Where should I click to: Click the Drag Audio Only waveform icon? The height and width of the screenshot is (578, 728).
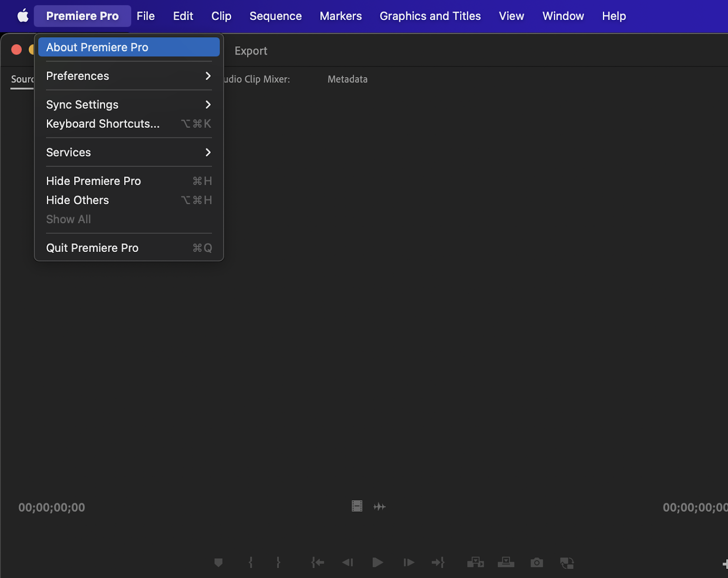[x=379, y=507]
